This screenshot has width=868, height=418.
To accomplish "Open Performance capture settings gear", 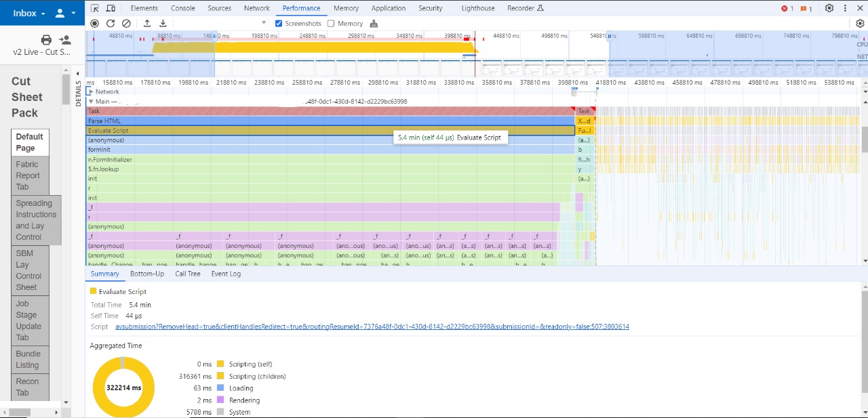I will coord(860,23).
